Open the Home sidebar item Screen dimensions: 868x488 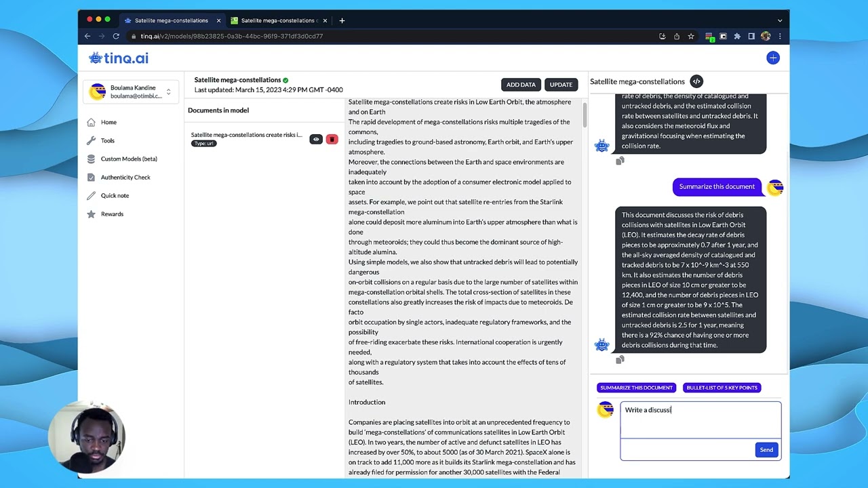click(108, 123)
